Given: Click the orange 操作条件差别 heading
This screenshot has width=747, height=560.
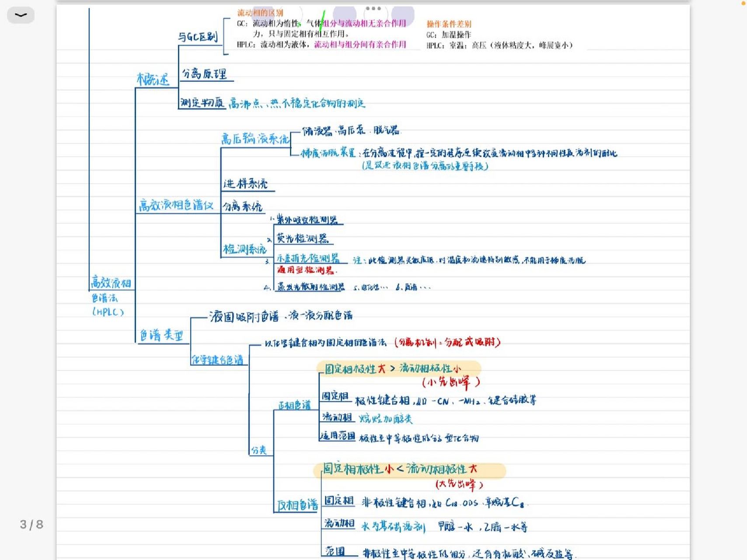Looking at the screenshot, I should click(449, 24).
